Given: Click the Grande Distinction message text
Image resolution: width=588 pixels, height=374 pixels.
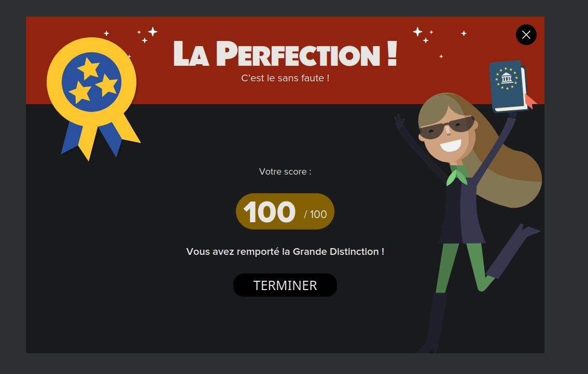Looking at the screenshot, I should coord(285,251).
